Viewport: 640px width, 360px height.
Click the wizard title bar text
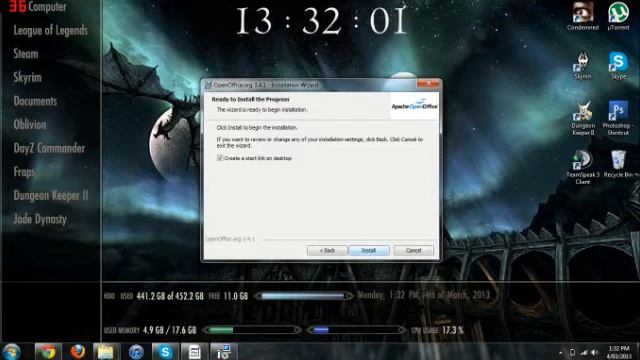coord(266,85)
